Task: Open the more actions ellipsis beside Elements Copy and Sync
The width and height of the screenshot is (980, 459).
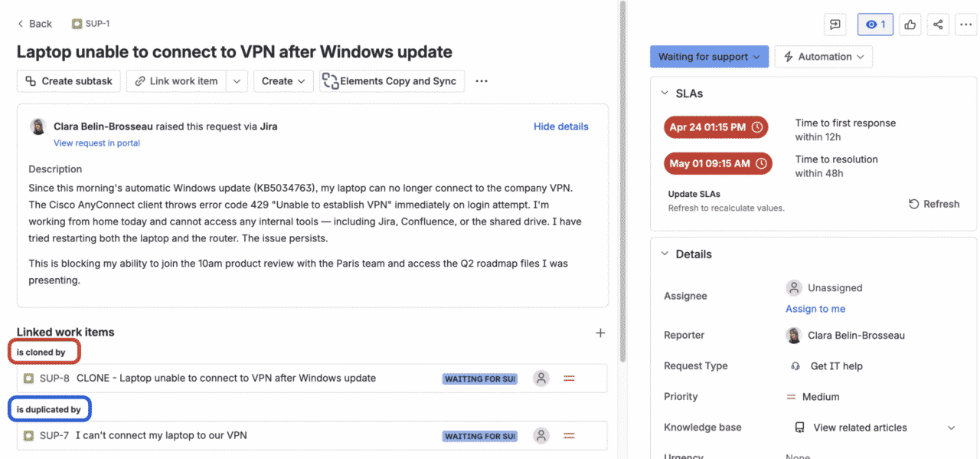Action: coord(482,81)
